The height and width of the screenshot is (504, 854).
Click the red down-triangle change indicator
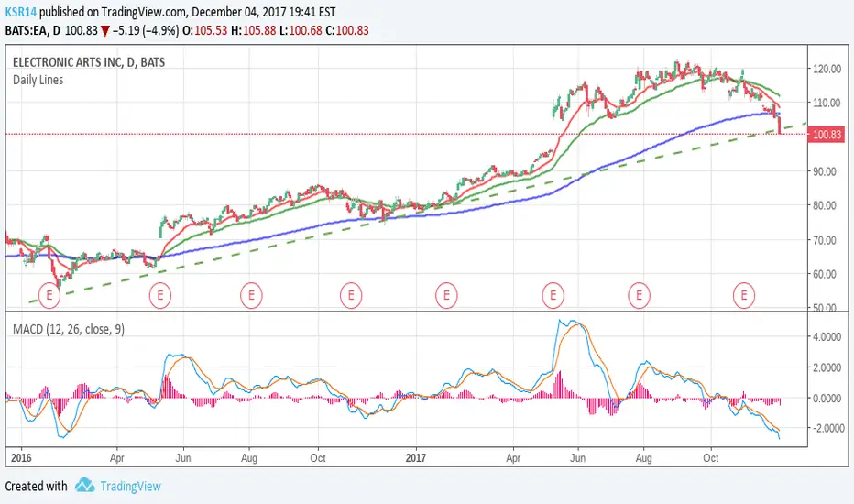(x=105, y=31)
